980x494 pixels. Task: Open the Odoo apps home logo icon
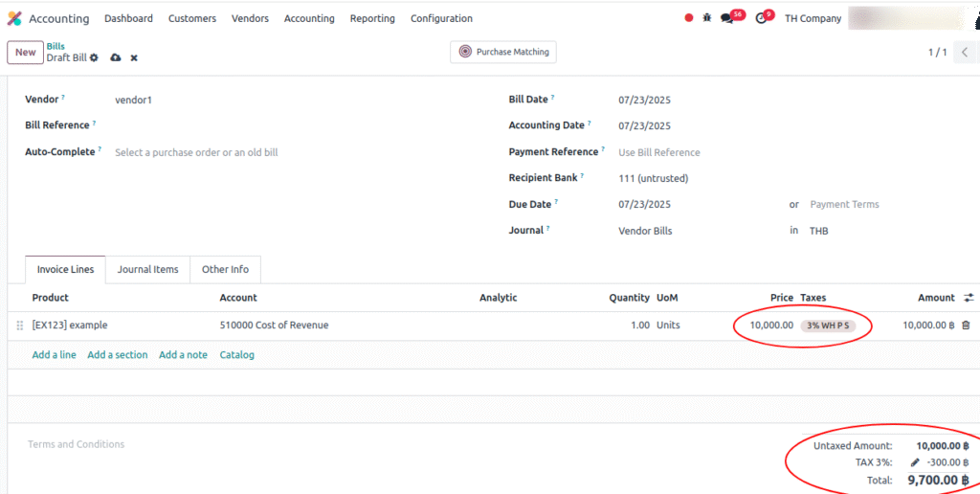13,19
